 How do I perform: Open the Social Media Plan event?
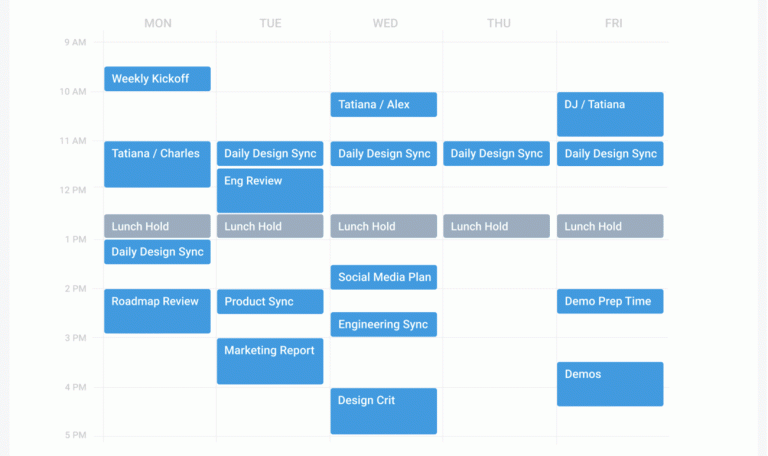(384, 277)
